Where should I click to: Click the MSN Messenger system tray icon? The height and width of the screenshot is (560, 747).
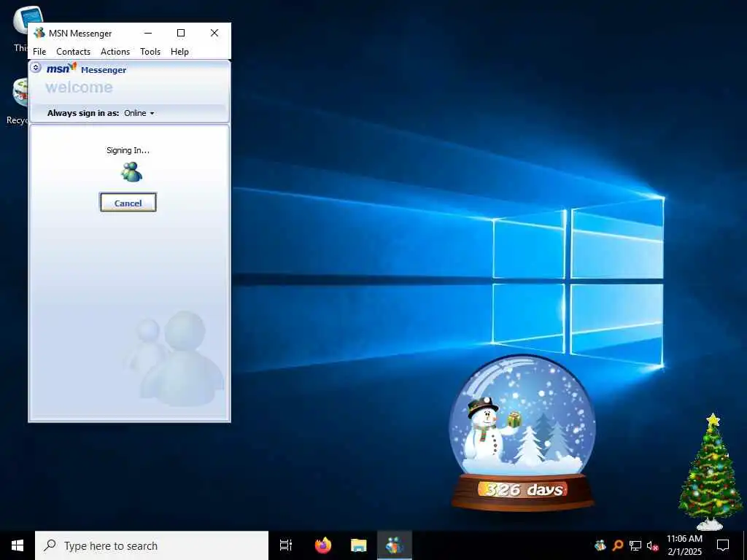[600, 545]
